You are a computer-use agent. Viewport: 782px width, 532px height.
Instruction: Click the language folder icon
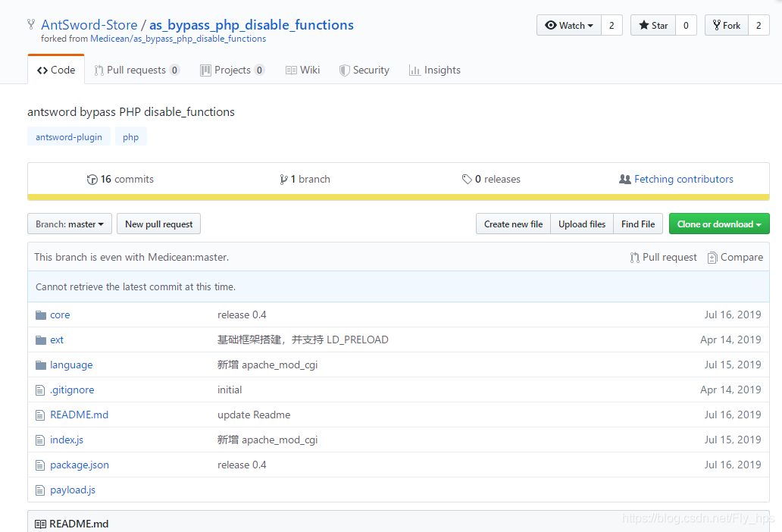41,365
